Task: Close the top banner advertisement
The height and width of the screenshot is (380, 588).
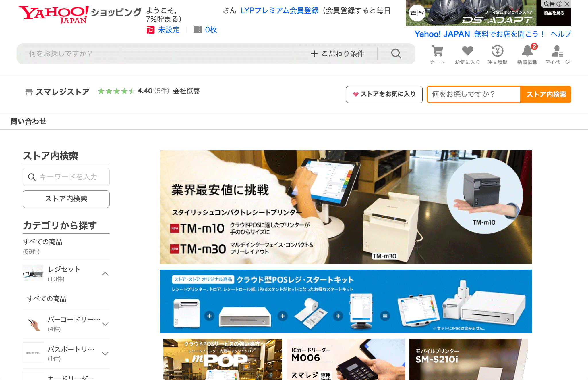Action: pos(567,4)
